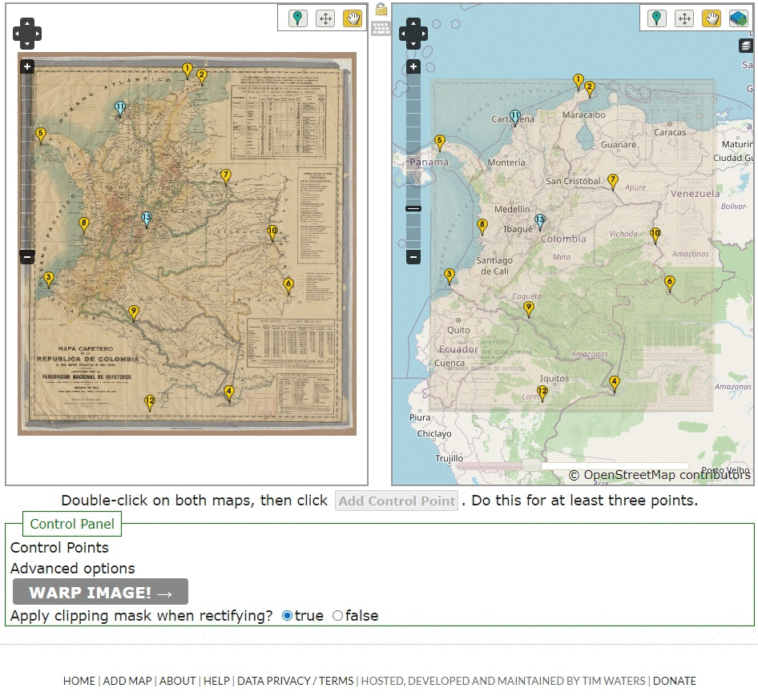Click the keyboard icon between the maps
Viewport: 758px width, 700px height.
click(381, 29)
